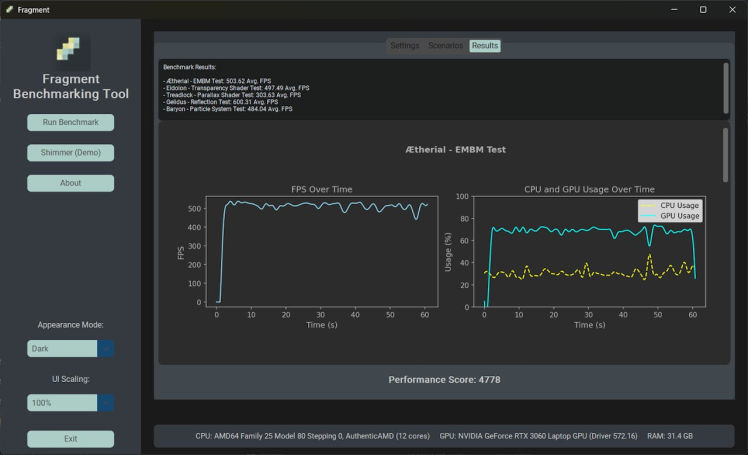
Task: Launch the Shimmer (Demo) button
Action: [70, 153]
